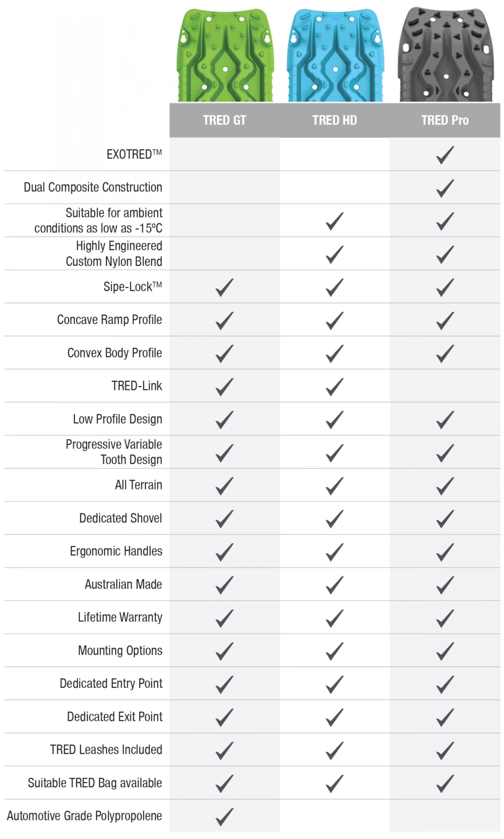This screenshot has height=839, width=504.
Task: Click TRED HD checkmark for -15°C conditions
Action: pos(334,221)
